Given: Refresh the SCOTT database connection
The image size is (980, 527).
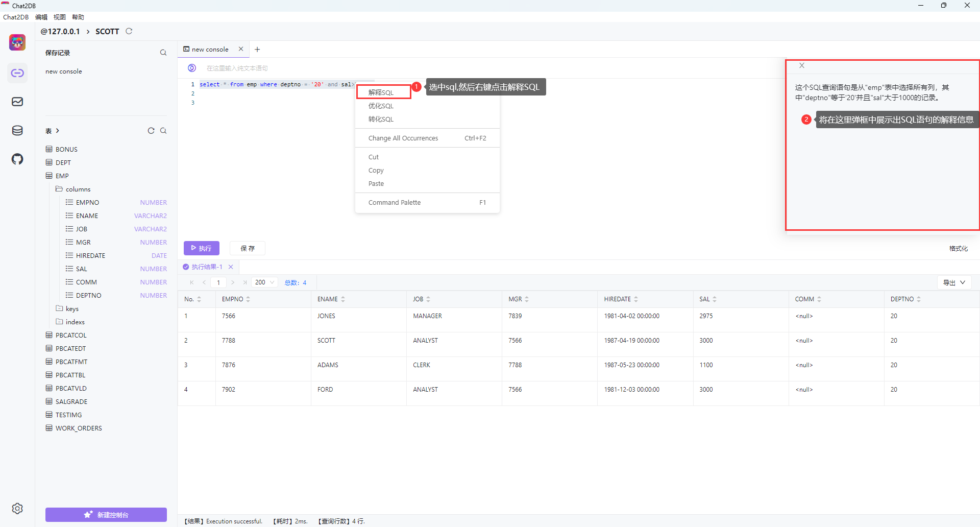Looking at the screenshot, I should point(129,31).
